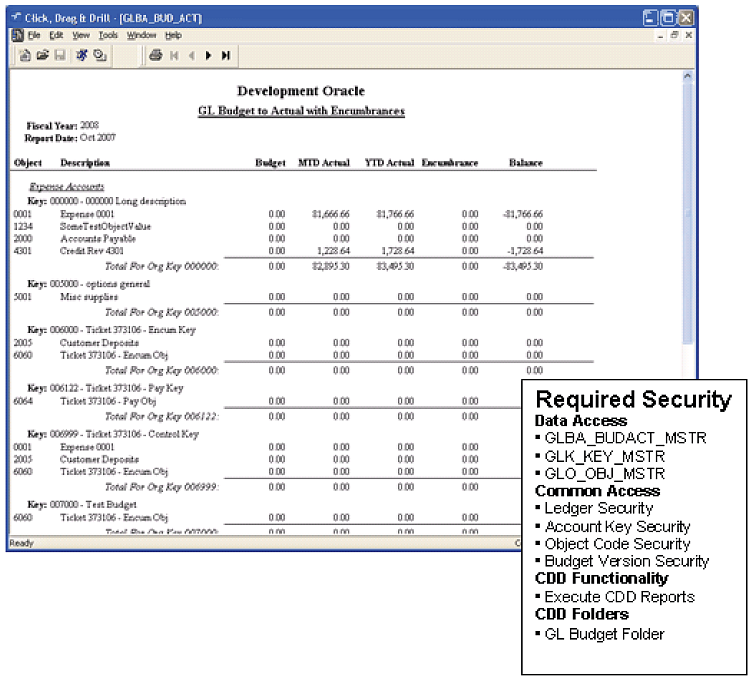Open the Window menu

click(141, 35)
